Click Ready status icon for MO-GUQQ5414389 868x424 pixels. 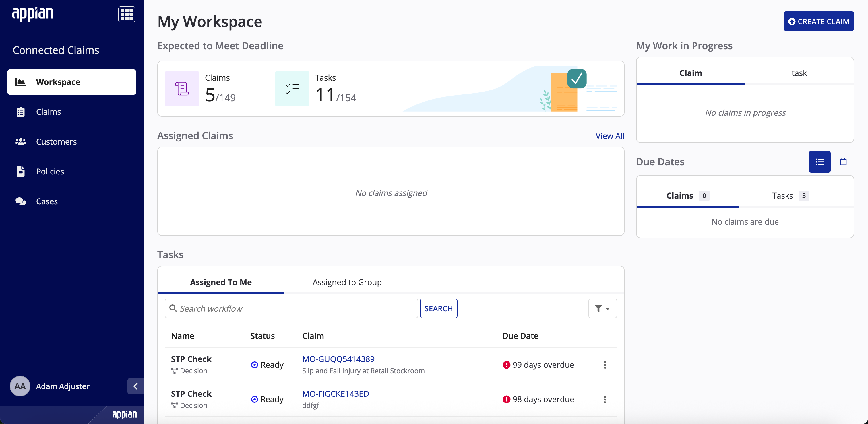(255, 365)
